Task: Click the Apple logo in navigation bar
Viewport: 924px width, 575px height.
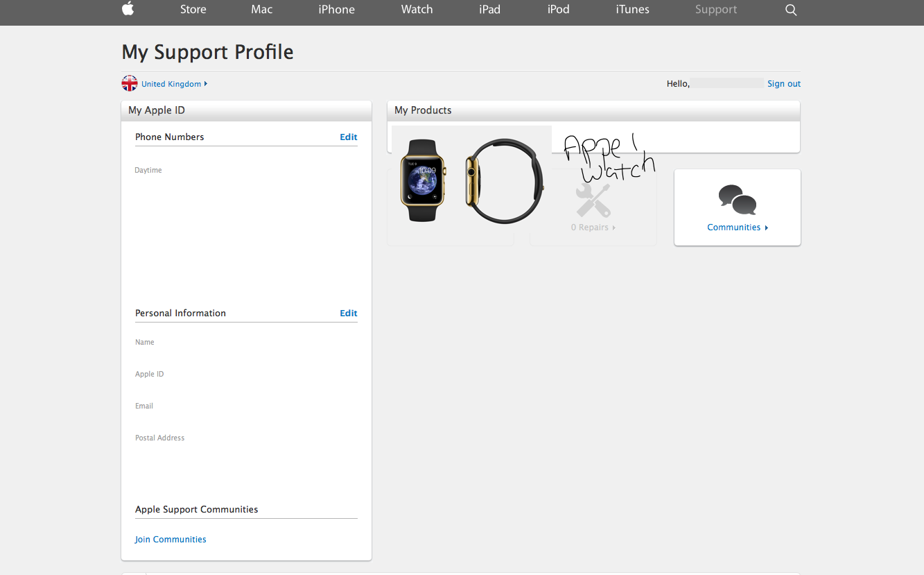Action: coord(128,9)
